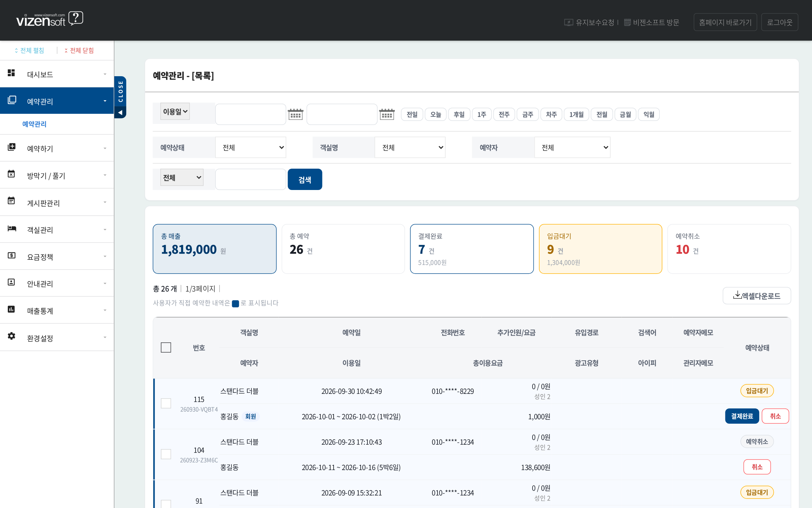Open the 예약관리 submenu link
The width and height of the screenshot is (812, 508).
pyautogui.click(x=34, y=124)
